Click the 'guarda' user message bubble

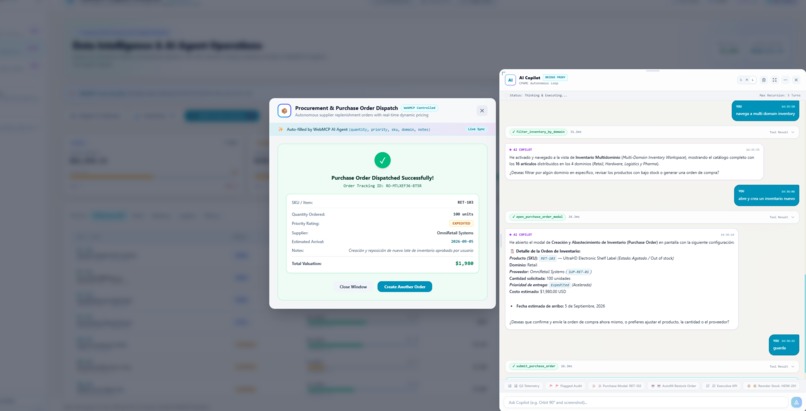(x=784, y=345)
